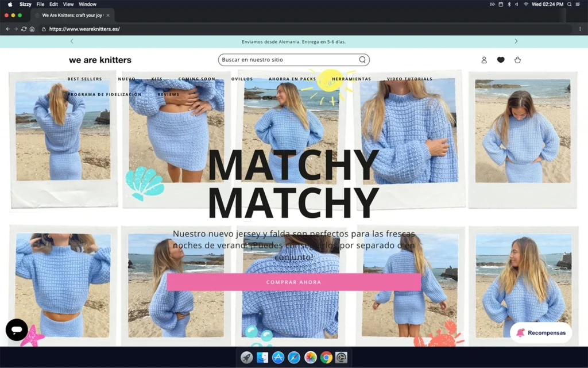Image resolution: width=588 pixels, height=368 pixels.
Task: Open the OVILLOS navigation menu
Action: point(242,79)
